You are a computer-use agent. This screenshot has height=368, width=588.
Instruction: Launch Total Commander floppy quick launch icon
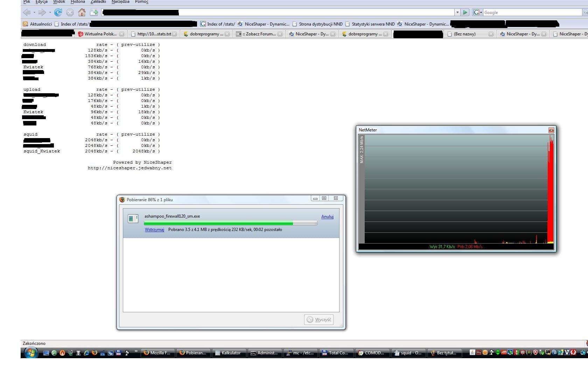(118, 353)
